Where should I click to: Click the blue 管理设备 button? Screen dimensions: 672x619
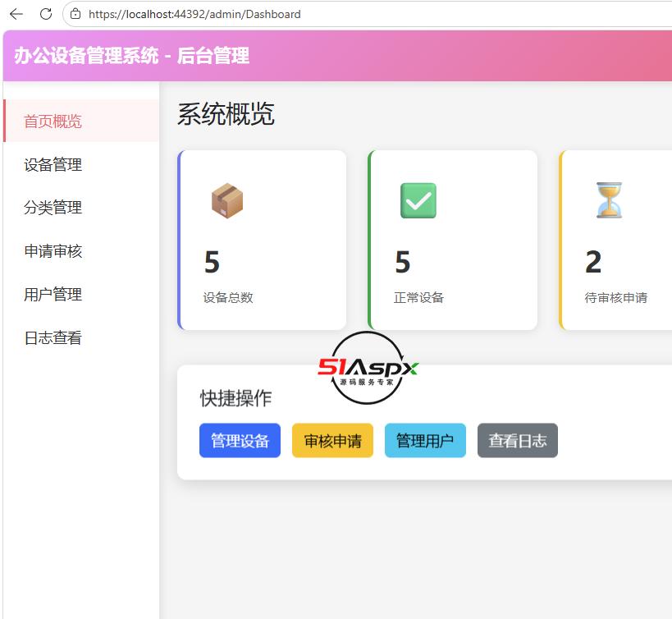click(x=240, y=440)
